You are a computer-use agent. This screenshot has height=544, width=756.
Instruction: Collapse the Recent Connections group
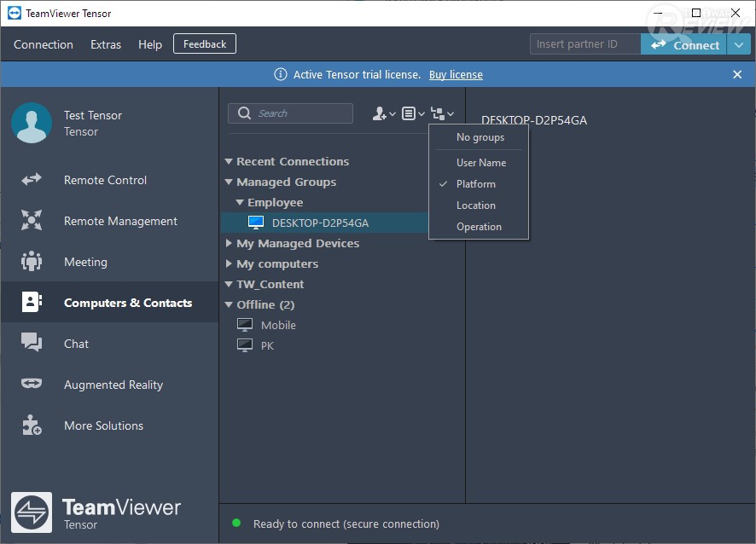click(x=229, y=161)
